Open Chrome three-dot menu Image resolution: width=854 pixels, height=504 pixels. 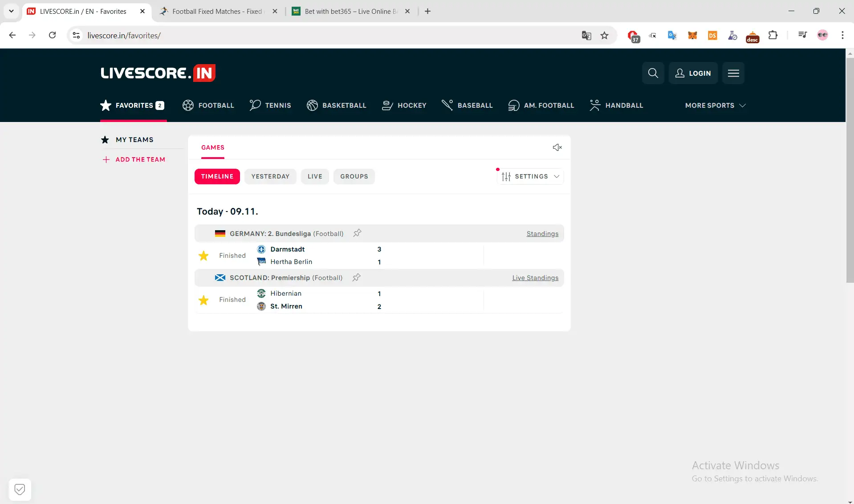(x=842, y=35)
